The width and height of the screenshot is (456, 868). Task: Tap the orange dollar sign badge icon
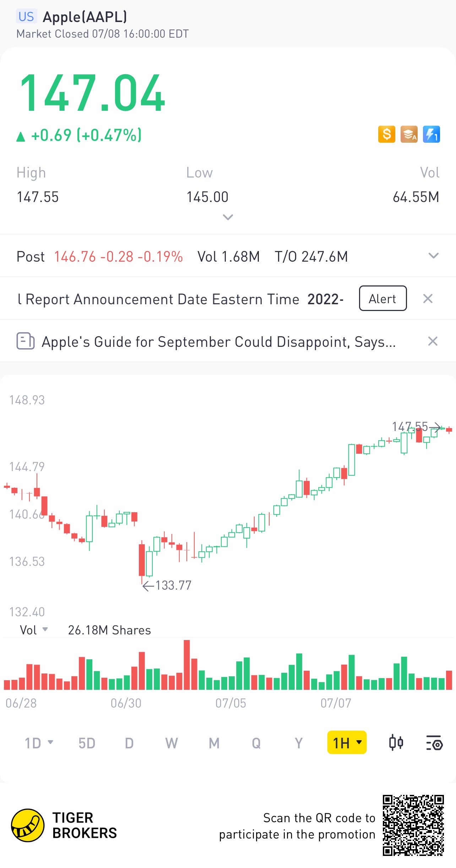point(386,135)
